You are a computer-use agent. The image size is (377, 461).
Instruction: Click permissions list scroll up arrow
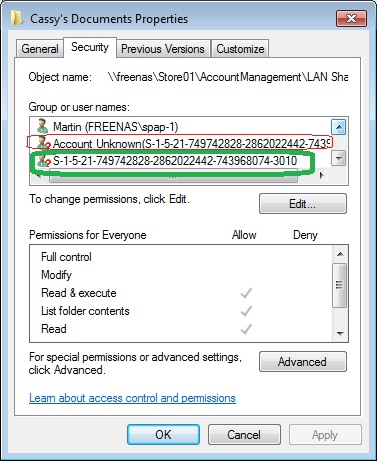coord(340,254)
